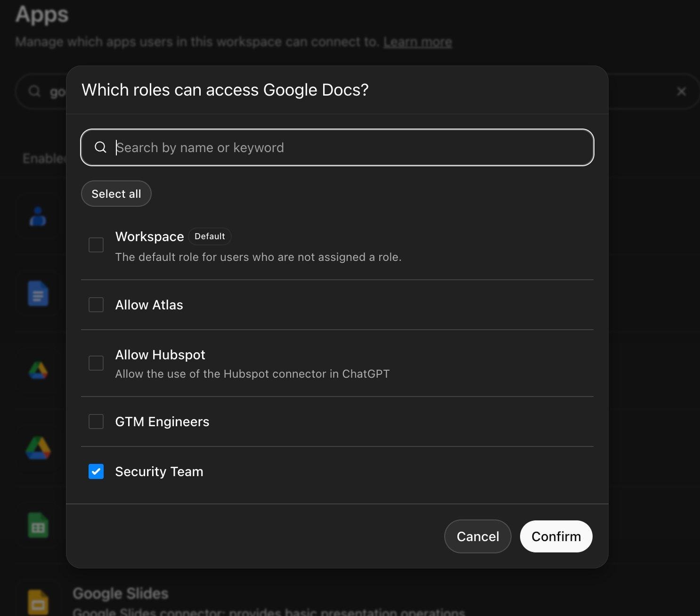Click the magnifier icon in dialog search

[x=100, y=147]
